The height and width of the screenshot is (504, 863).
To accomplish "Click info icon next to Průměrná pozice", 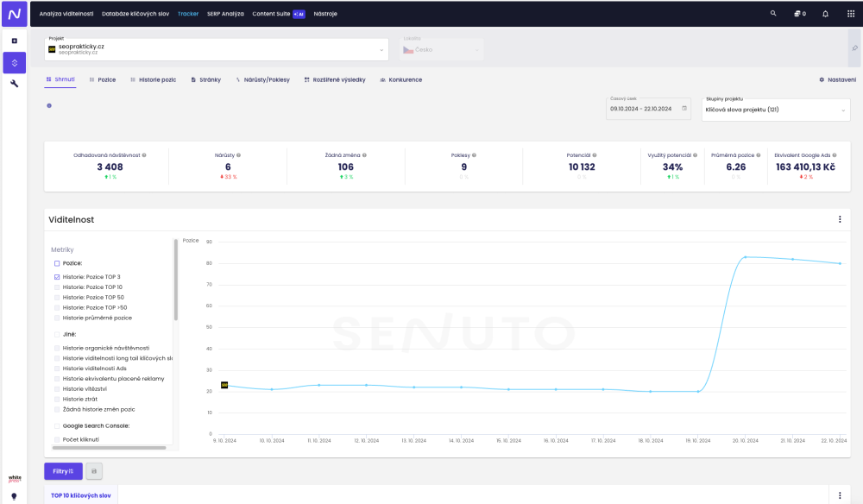I will point(759,155).
